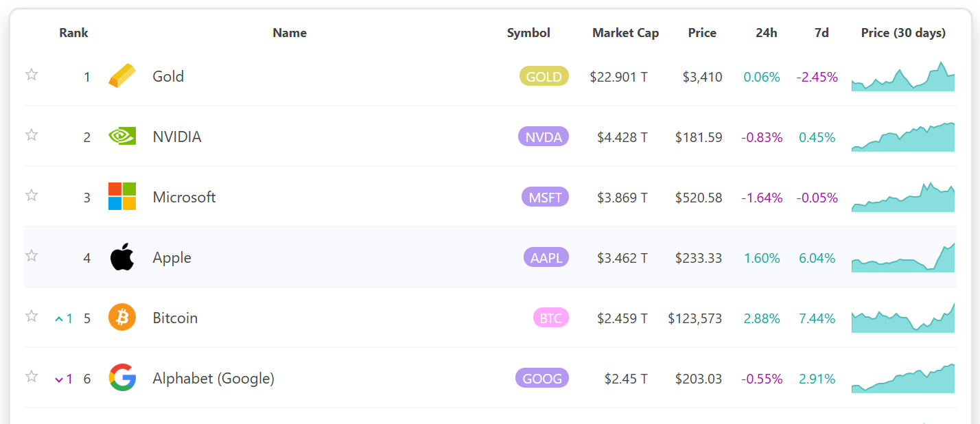This screenshot has width=980, height=424.
Task: Click the Bitcoin logo icon
Action: pyautogui.click(x=122, y=317)
